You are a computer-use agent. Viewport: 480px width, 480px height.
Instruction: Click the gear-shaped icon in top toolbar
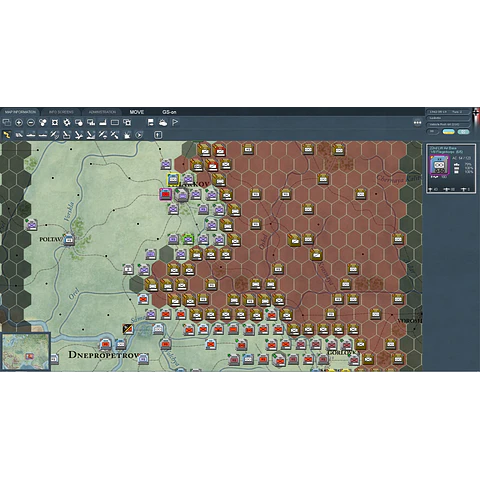67,123
